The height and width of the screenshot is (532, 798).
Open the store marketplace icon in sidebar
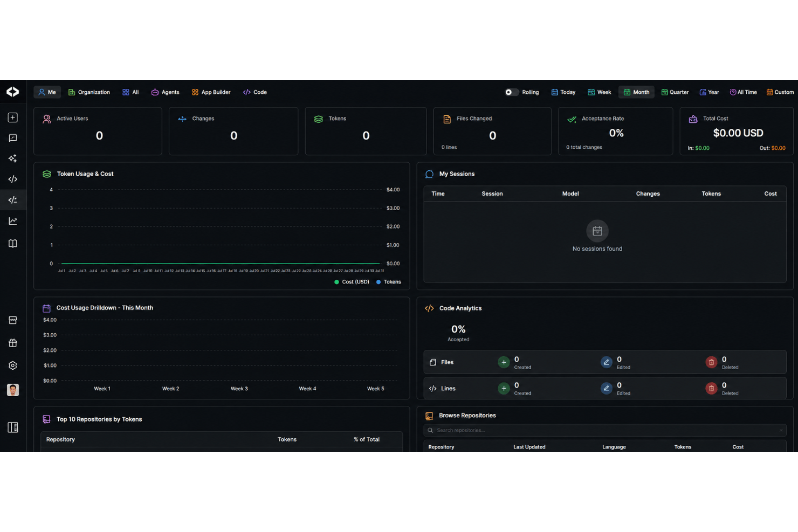[13, 320]
